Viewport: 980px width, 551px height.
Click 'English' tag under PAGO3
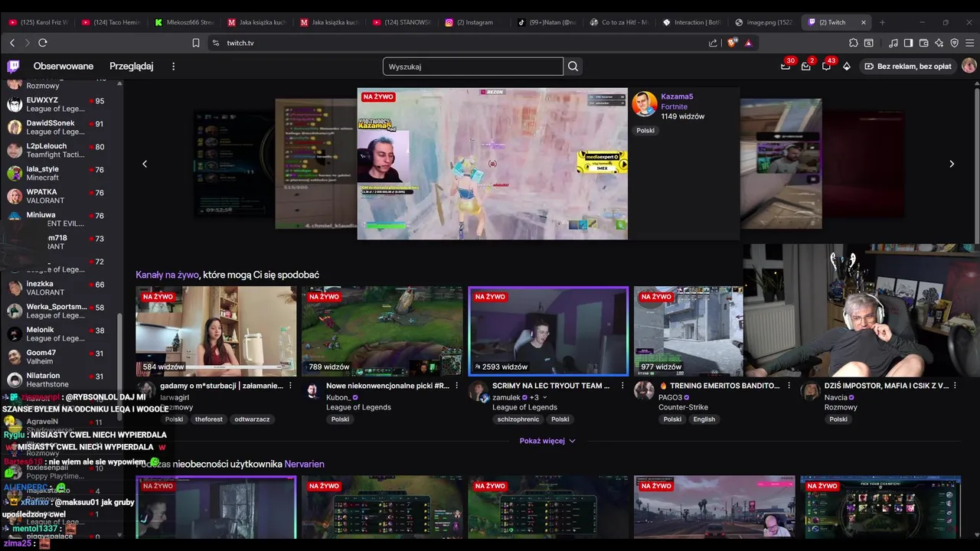(x=704, y=419)
